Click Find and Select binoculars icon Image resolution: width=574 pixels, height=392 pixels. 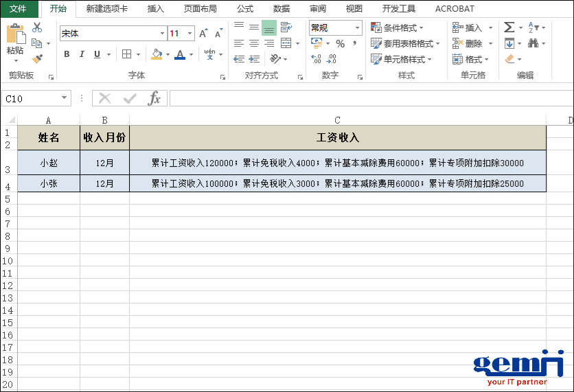point(533,43)
